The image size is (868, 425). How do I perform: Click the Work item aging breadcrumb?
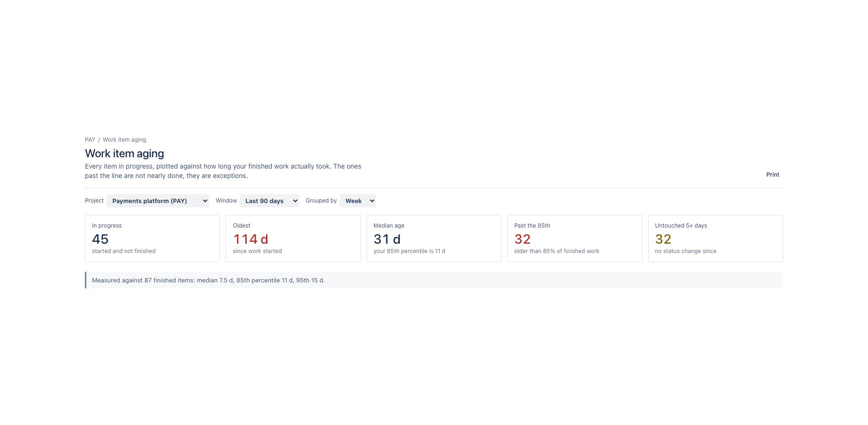[124, 140]
